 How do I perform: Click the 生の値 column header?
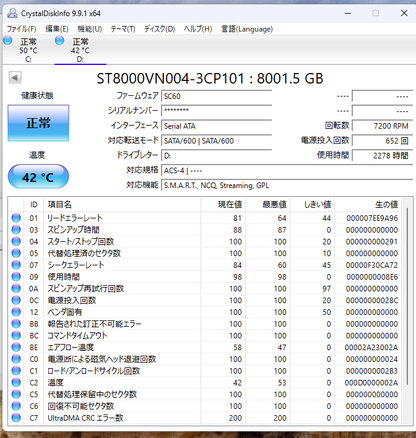(368, 204)
